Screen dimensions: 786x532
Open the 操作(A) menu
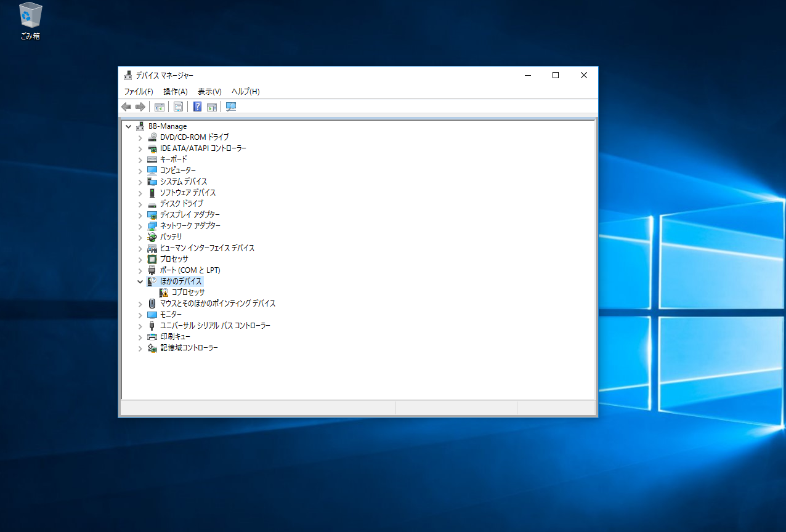pyautogui.click(x=176, y=92)
